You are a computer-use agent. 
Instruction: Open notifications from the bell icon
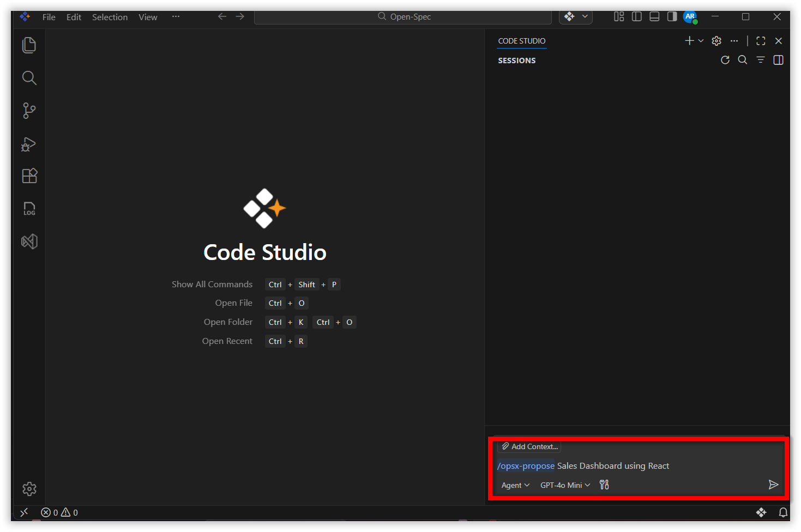coord(783,512)
